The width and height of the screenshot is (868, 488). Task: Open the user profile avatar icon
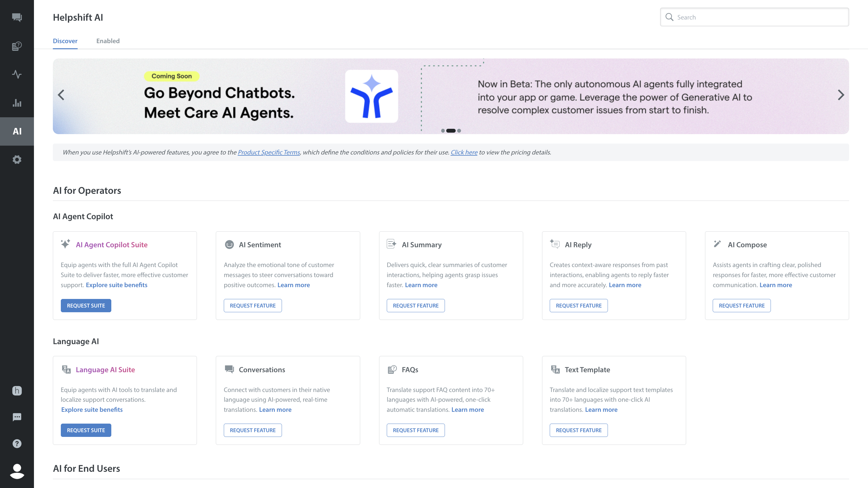[x=17, y=471]
